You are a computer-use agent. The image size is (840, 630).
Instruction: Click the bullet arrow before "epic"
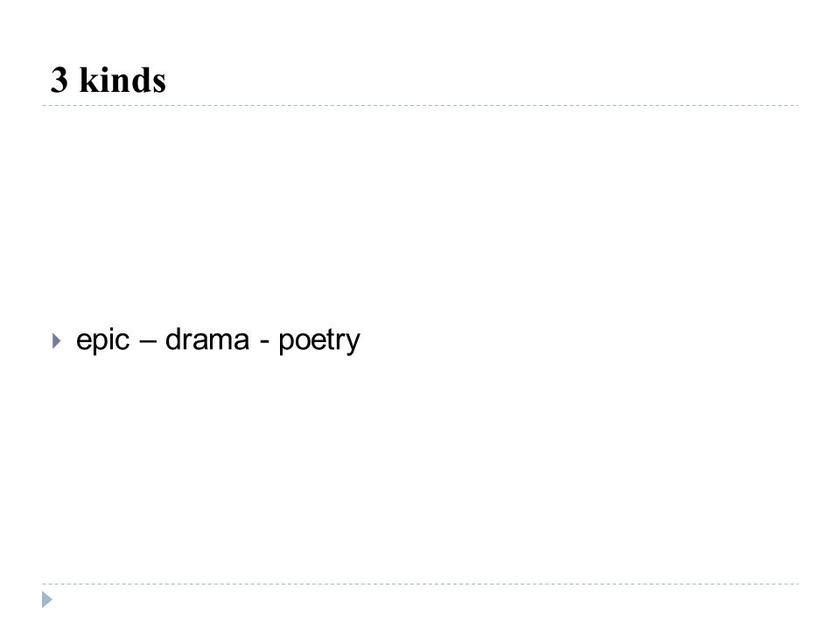point(56,340)
